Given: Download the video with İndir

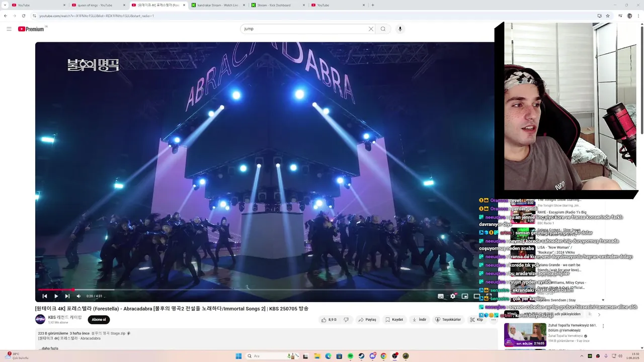Looking at the screenshot, I should tap(419, 320).
